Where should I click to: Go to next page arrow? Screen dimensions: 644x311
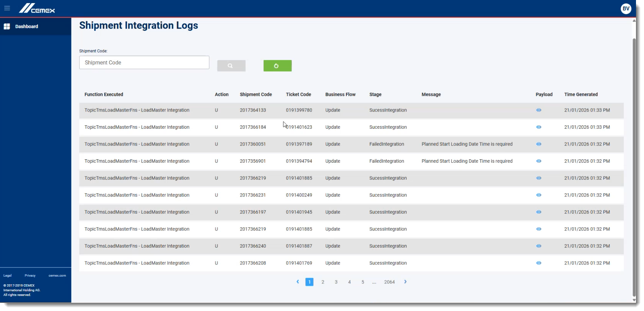click(x=405, y=282)
